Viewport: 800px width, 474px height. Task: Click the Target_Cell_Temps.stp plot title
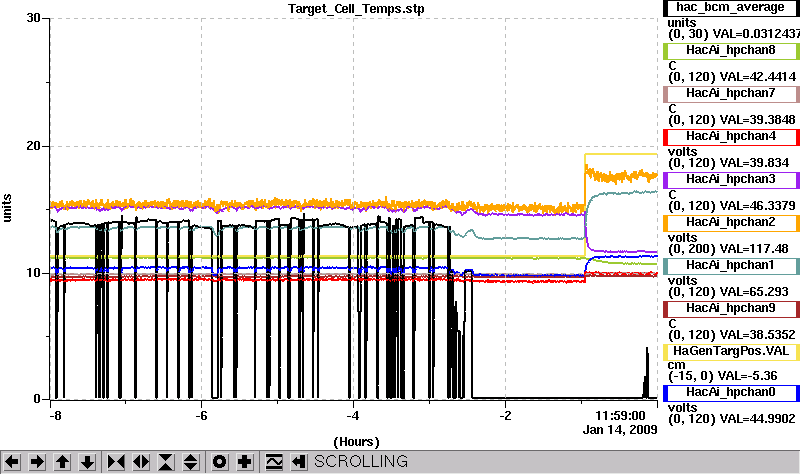pyautogui.click(x=356, y=9)
